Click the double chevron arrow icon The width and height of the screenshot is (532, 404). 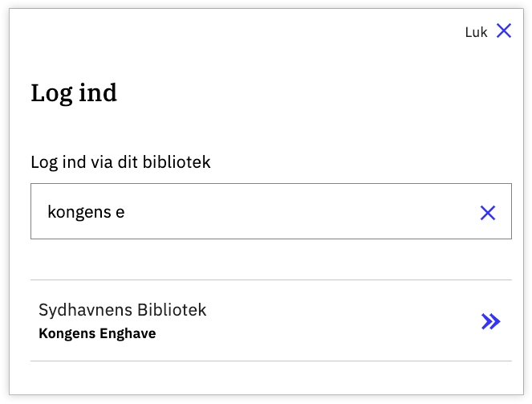point(490,322)
